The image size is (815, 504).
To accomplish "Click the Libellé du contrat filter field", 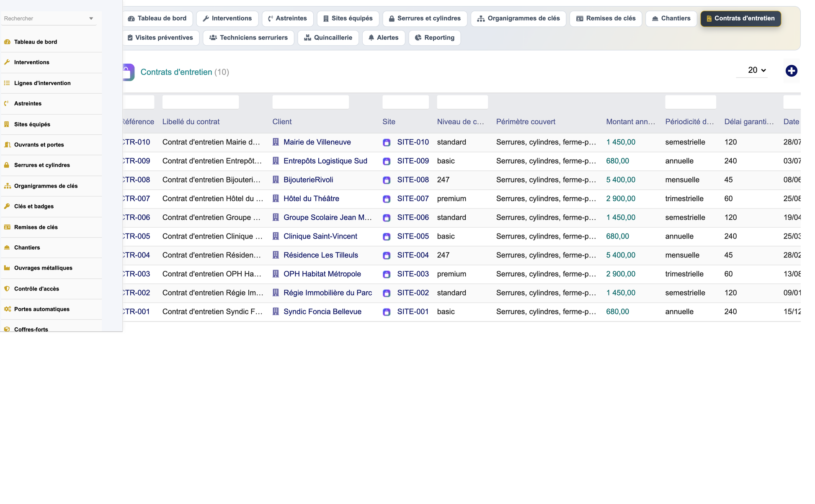I will click(201, 102).
